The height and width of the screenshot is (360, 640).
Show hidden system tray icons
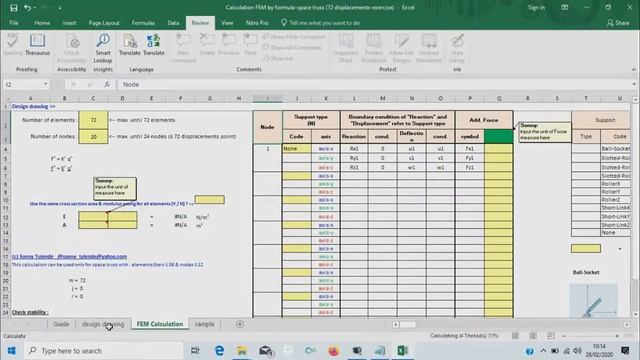(x=543, y=351)
